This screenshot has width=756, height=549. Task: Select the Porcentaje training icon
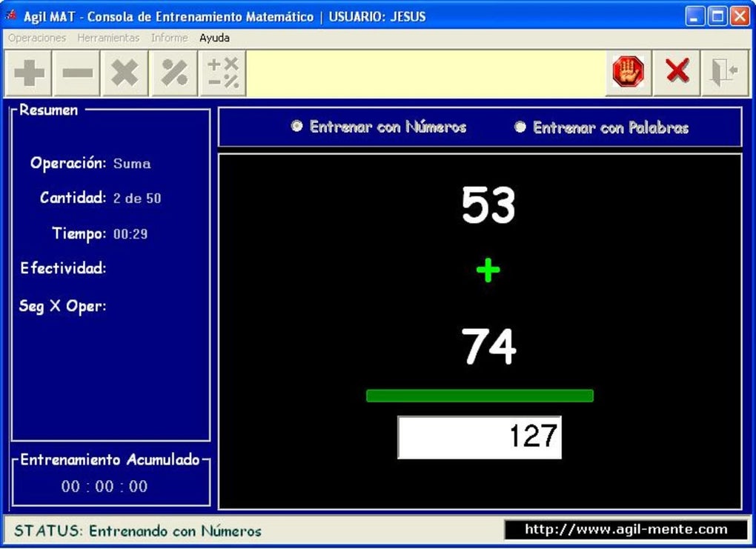174,72
